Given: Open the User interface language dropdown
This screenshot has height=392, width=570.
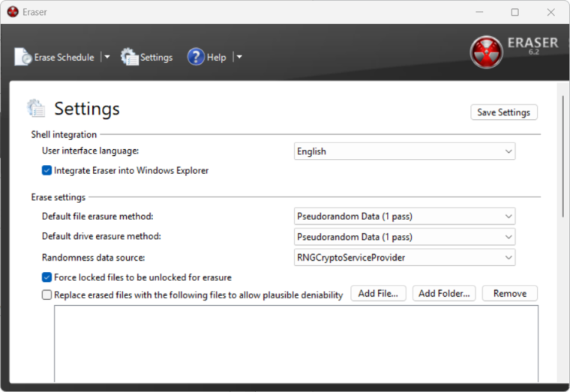Looking at the screenshot, I should 404,151.
